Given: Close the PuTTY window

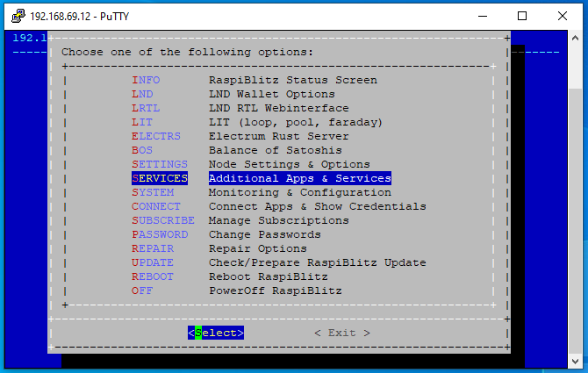Looking at the screenshot, I should 563,16.
